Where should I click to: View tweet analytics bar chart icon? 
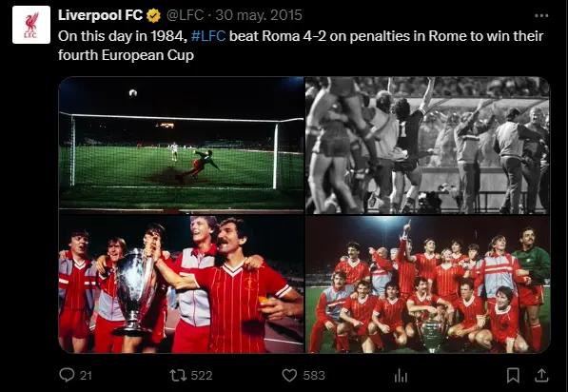coord(401,375)
